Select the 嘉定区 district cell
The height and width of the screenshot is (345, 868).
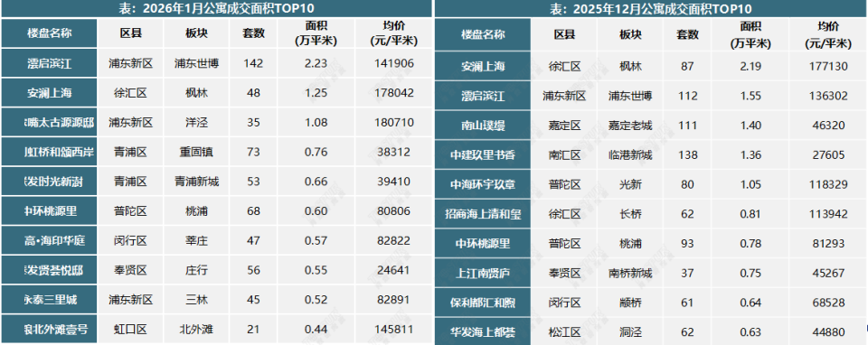[x=564, y=126]
